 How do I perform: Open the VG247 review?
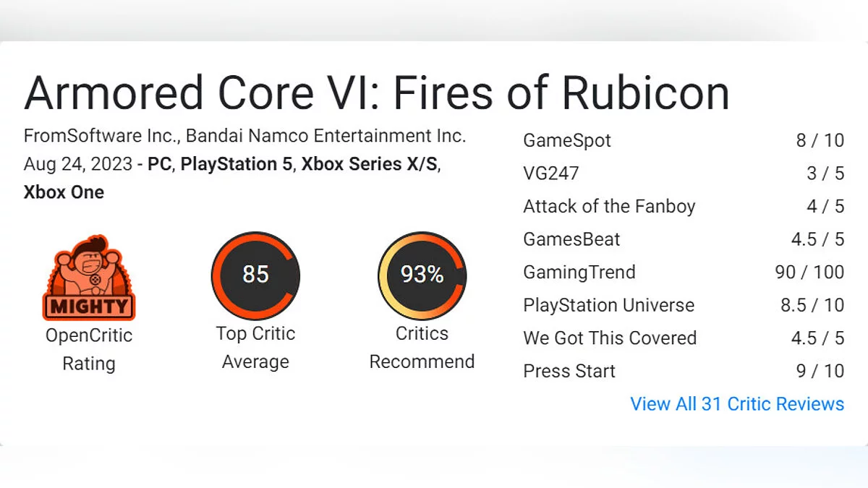click(550, 174)
